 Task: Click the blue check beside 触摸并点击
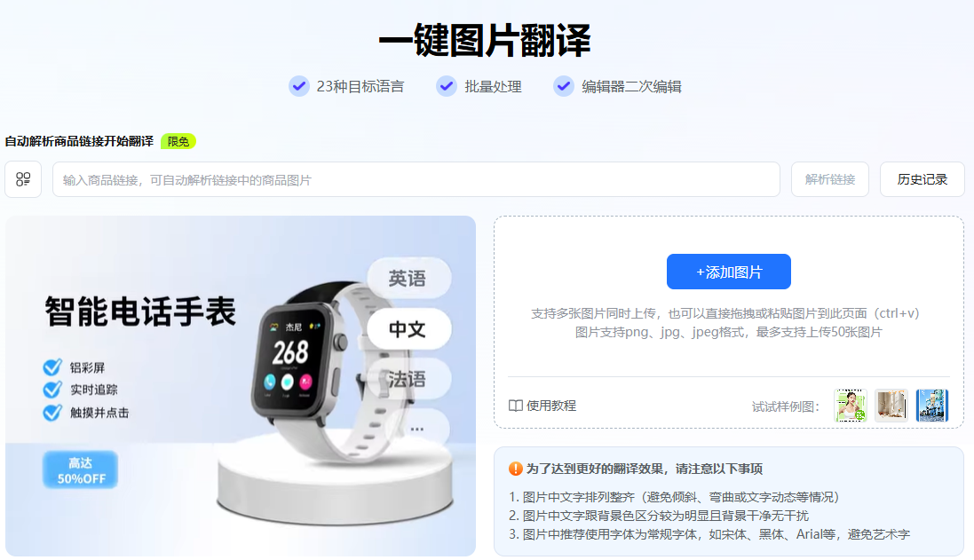pos(52,413)
